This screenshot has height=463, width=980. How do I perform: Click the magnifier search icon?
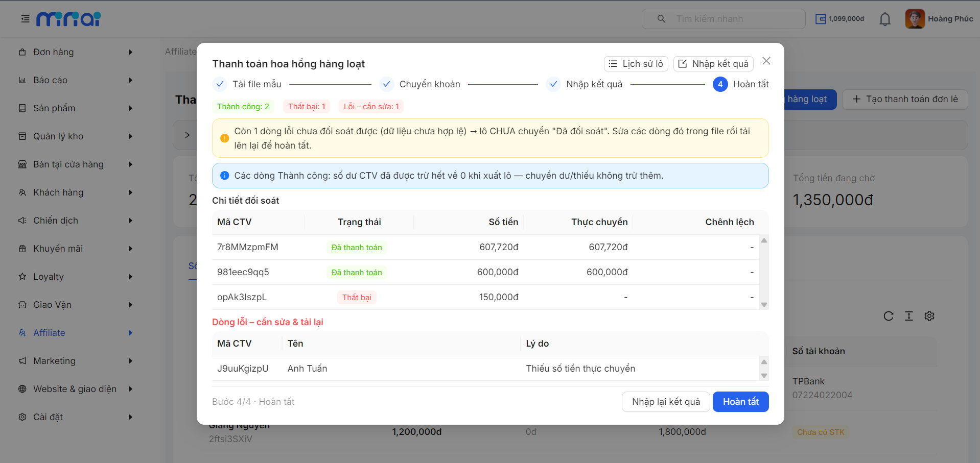click(661, 19)
